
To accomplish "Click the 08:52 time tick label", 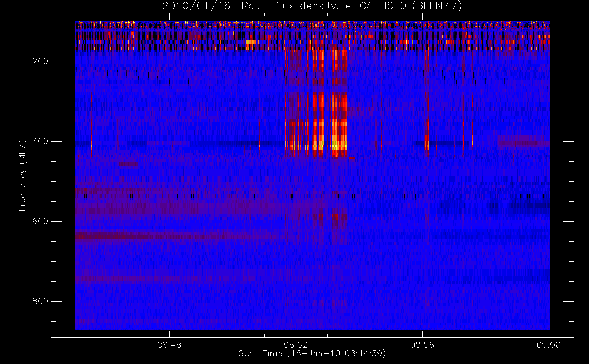I will 296,345.
